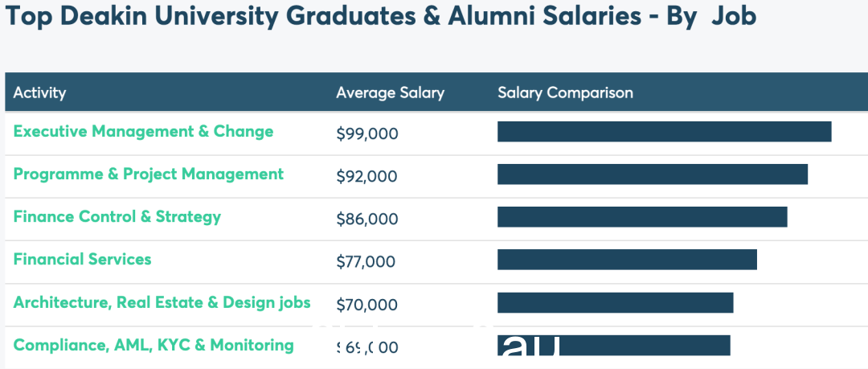
Task: Select the $86,000 average salary value
Action: click(x=367, y=219)
